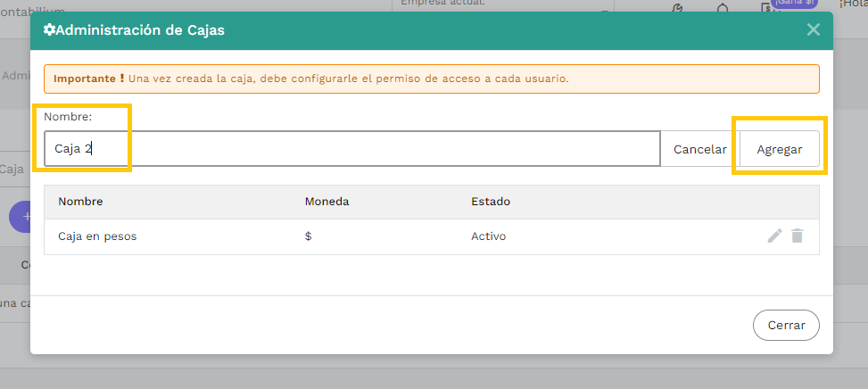Focus the Nombre field containing Caja 2

(x=352, y=149)
